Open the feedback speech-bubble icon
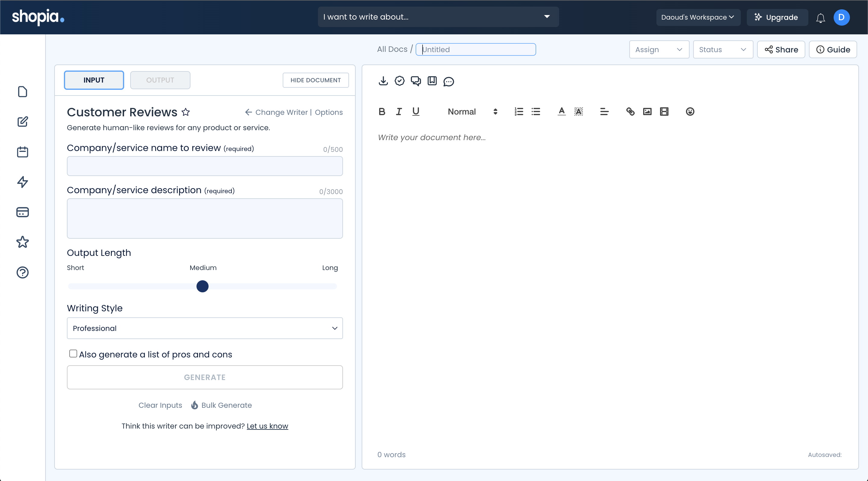868x481 pixels. tap(448, 81)
